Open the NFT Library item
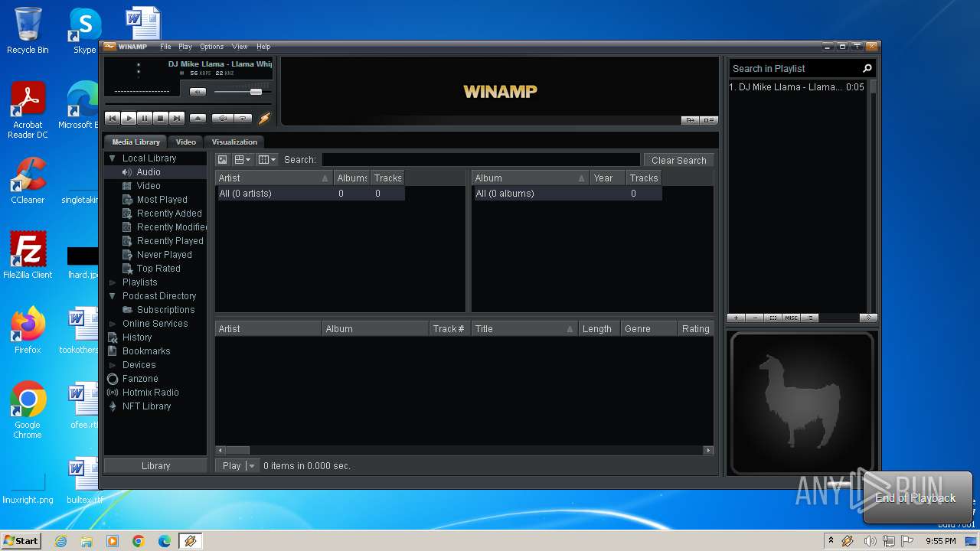The height and width of the screenshot is (551, 980). pyautogui.click(x=146, y=406)
